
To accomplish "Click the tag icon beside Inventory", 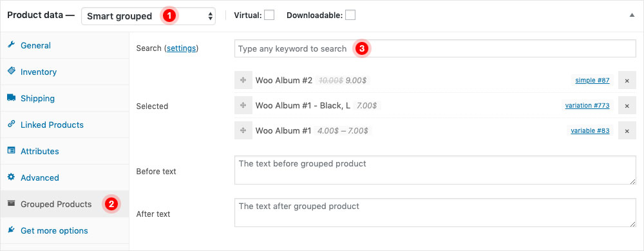I will pyautogui.click(x=11, y=71).
